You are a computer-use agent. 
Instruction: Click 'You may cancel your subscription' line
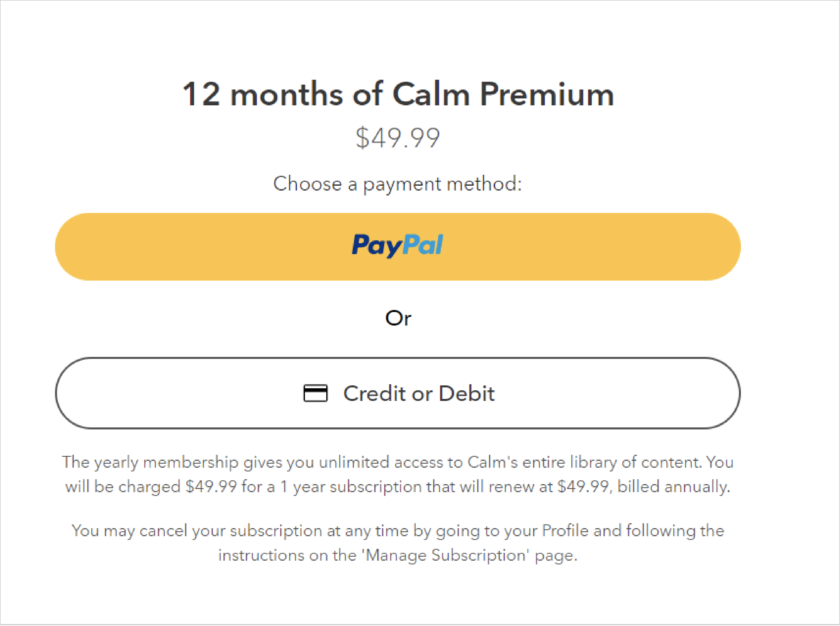point(197,531)
